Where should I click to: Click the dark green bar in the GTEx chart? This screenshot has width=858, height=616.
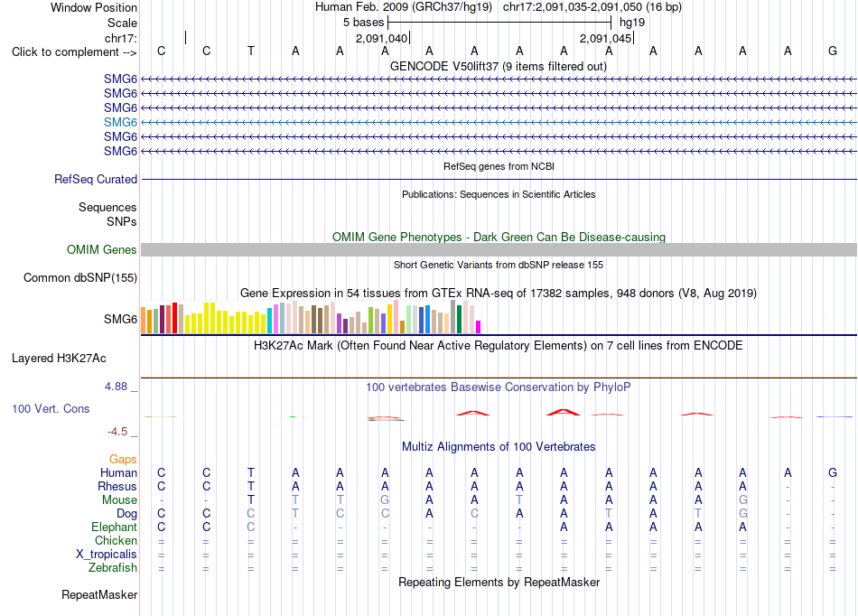point(459,320)
